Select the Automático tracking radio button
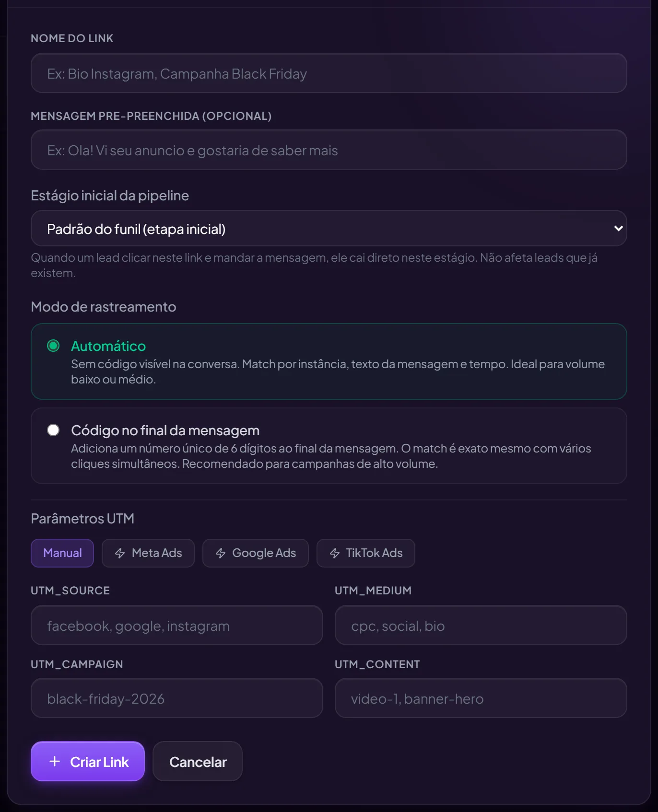The height and width of the screenshot is (812, 658). point(53,346)
